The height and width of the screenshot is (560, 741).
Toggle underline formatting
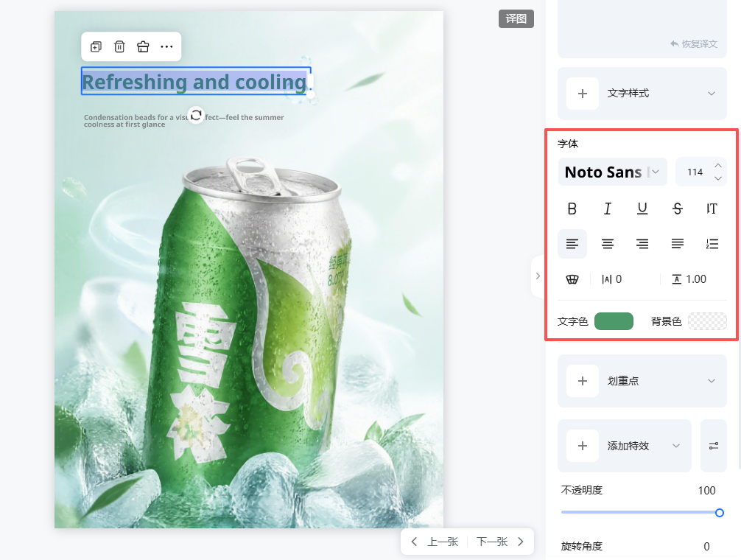pyautogui.click(x=642, y=209)
